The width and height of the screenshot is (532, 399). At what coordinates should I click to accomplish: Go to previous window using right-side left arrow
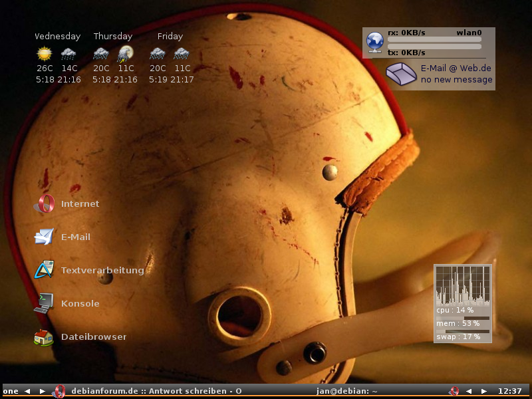468,391
